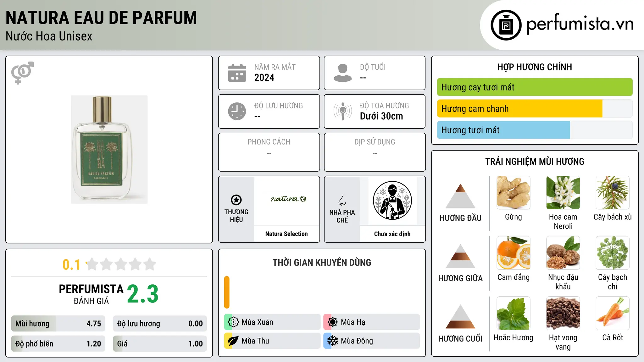Click the Cà Rốt note name
This screenshot has height=362, width=644.
click(613, 337)
